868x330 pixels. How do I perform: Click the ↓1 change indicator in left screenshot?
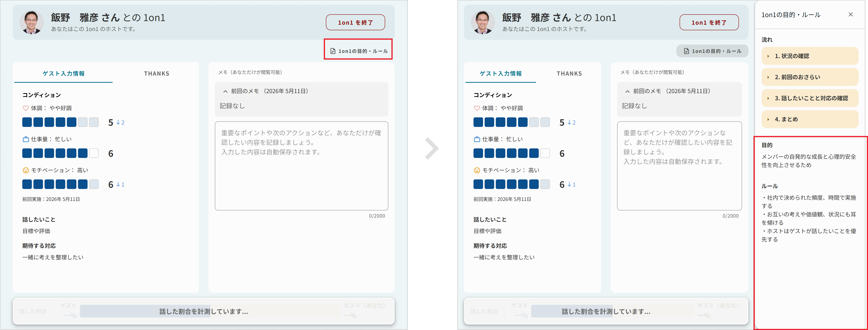pyautogui.click(x=120, y=185)
